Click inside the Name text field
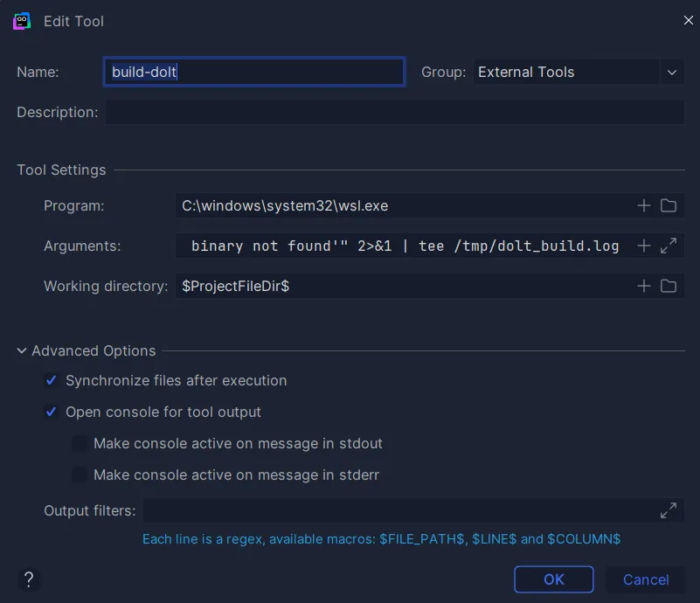Screen dimensions: 700x603 (x=253, y=72)
